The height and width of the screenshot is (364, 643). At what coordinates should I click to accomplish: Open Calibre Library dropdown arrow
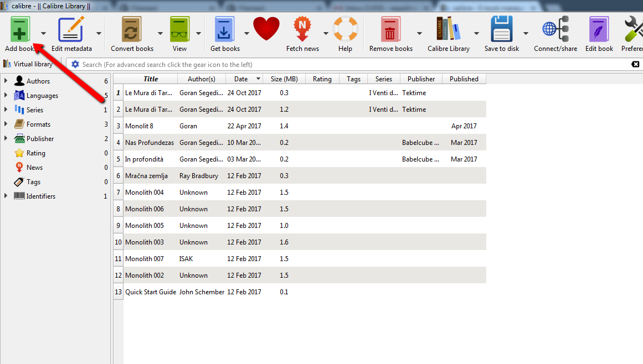coord(476,33)
